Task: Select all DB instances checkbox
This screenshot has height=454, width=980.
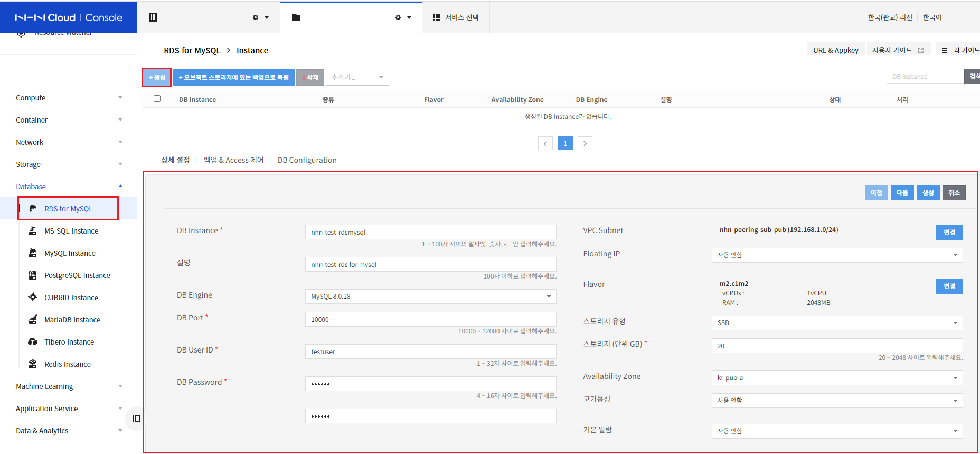Action: 157,99
